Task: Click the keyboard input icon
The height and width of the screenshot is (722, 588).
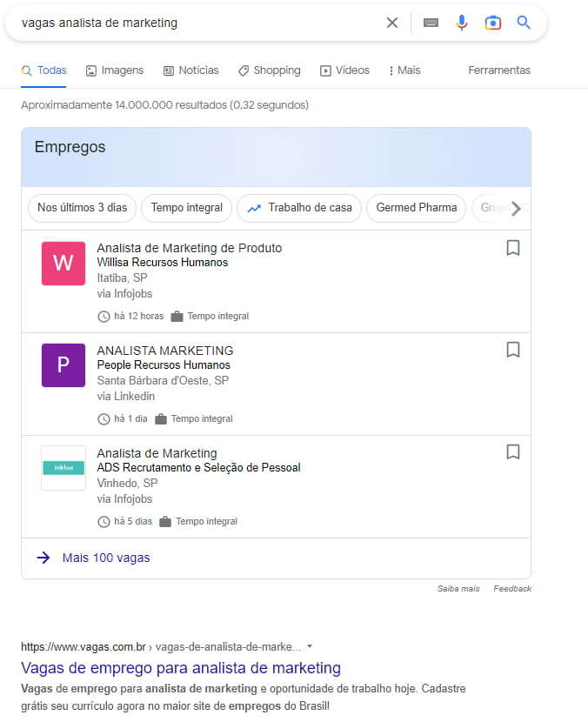Action: tap(431, 23)
